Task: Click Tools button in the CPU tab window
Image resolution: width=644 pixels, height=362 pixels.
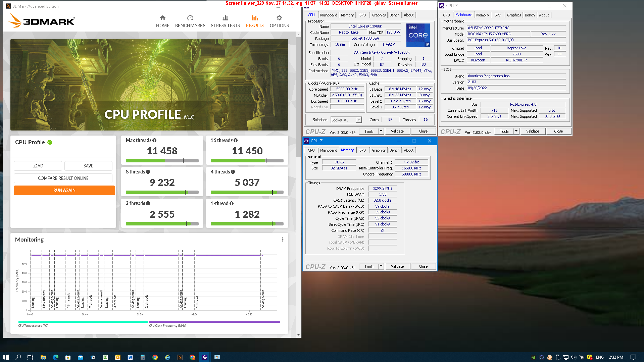Action: (369, 131)
